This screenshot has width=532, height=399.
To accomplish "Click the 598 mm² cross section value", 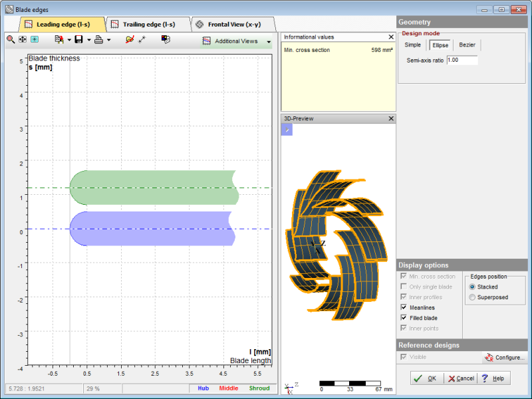I will (382, 50).
